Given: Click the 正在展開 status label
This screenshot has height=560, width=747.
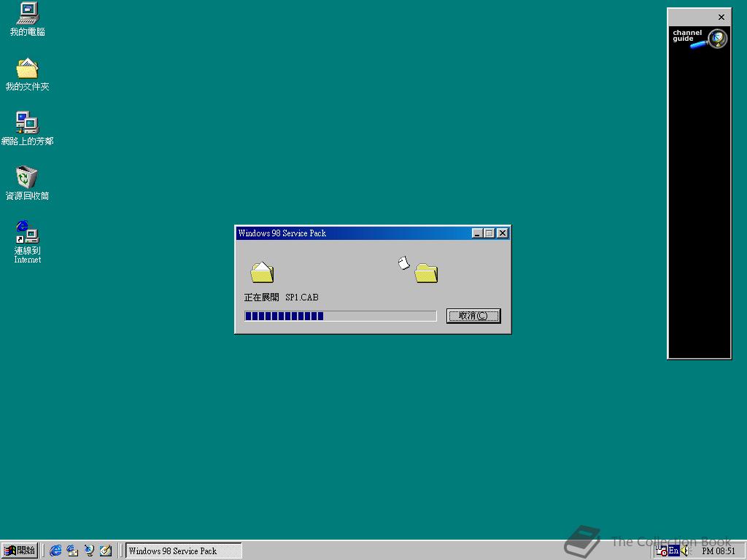Looking at the screenshot, I should tap(261, 297).
